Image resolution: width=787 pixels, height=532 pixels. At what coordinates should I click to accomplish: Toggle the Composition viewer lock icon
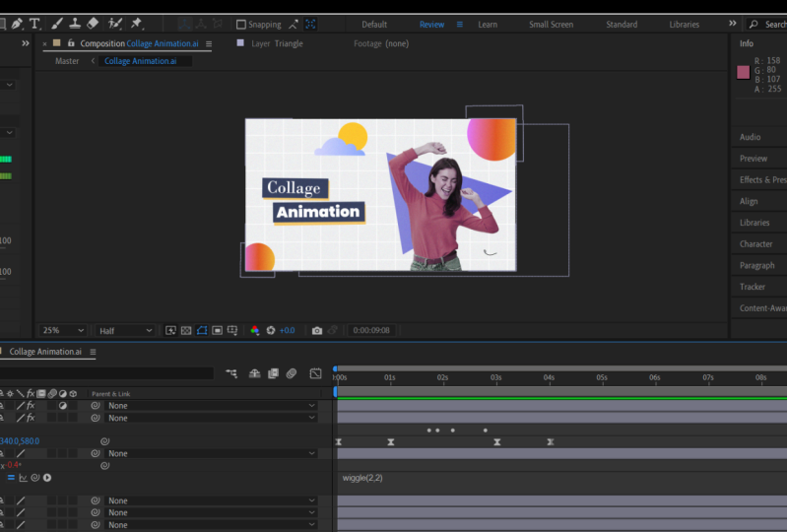pyautogui.click(x=71, y=43)
